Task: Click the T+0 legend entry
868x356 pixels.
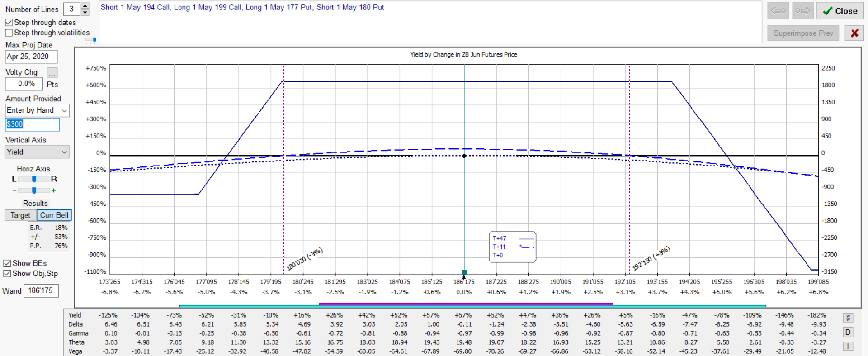Action: (x=513, y=256)
